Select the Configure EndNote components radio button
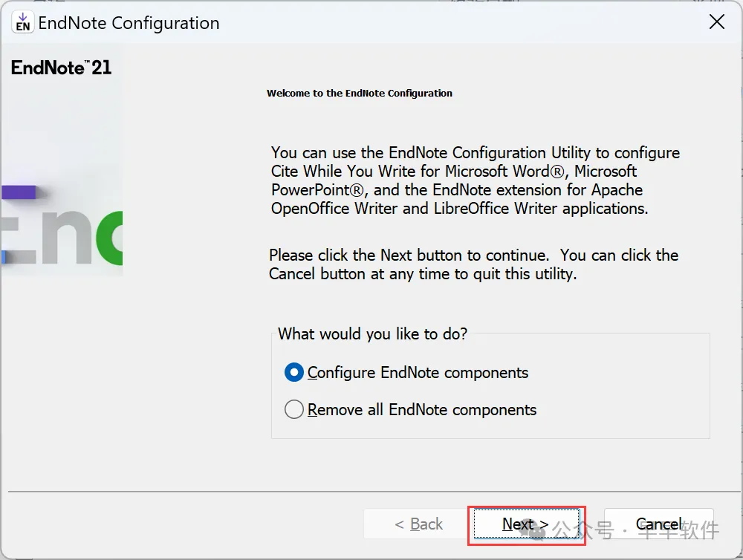Image resolution: width=743 pixels, height=560 pixels. click(294, 372)
